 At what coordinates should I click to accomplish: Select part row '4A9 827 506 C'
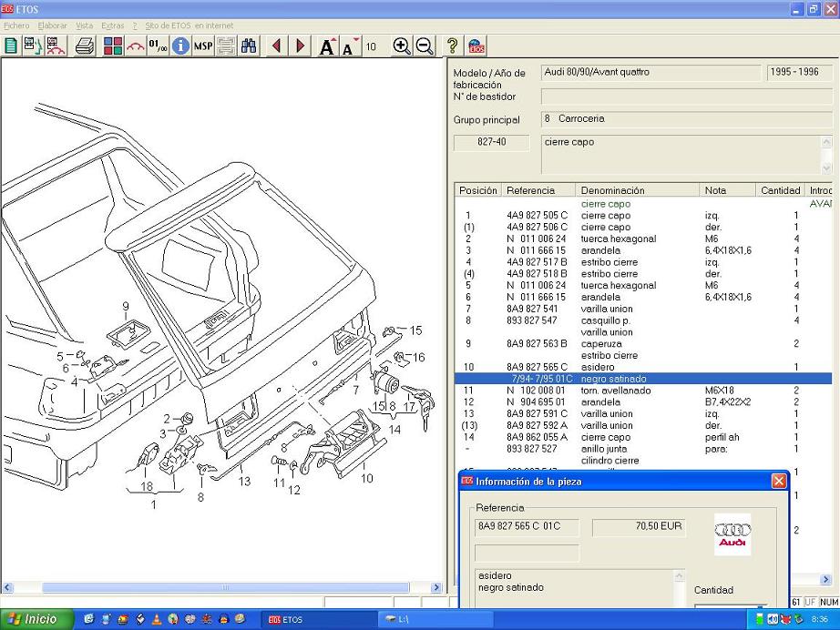(x=643, y=227)
